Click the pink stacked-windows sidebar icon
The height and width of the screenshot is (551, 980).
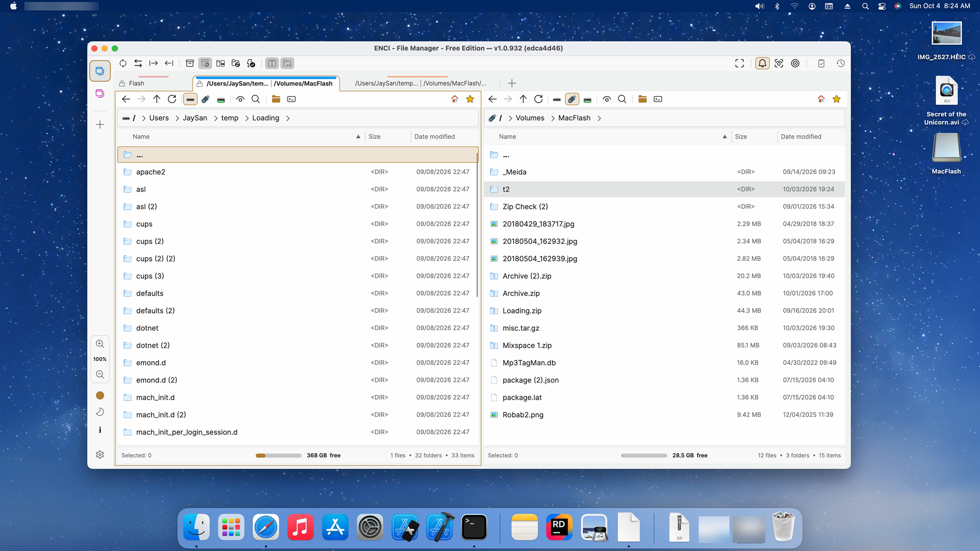pos(100,93)
